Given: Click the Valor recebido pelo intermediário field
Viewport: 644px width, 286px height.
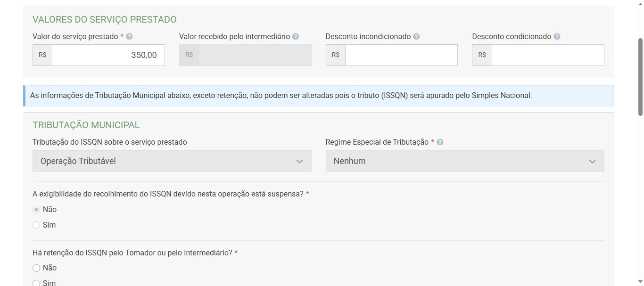Looking at the screenshot, I should (255, 55).
